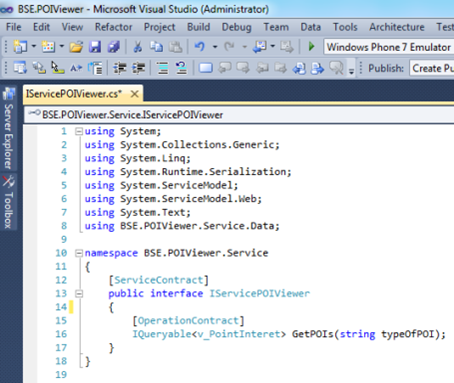Viewport: 454px width, 383px height.
Task: Open the Add New Item dropdown arrow
Action: (62, 46)
